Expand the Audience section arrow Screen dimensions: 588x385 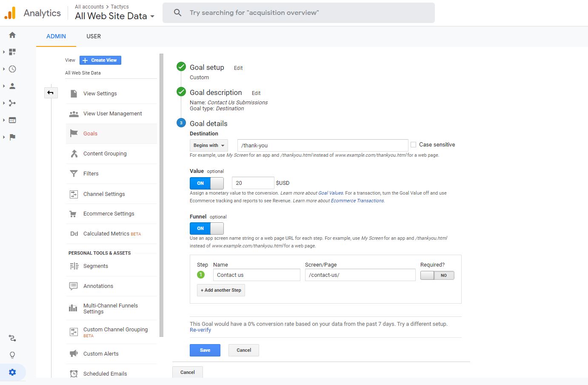click(x=4, y=86)
